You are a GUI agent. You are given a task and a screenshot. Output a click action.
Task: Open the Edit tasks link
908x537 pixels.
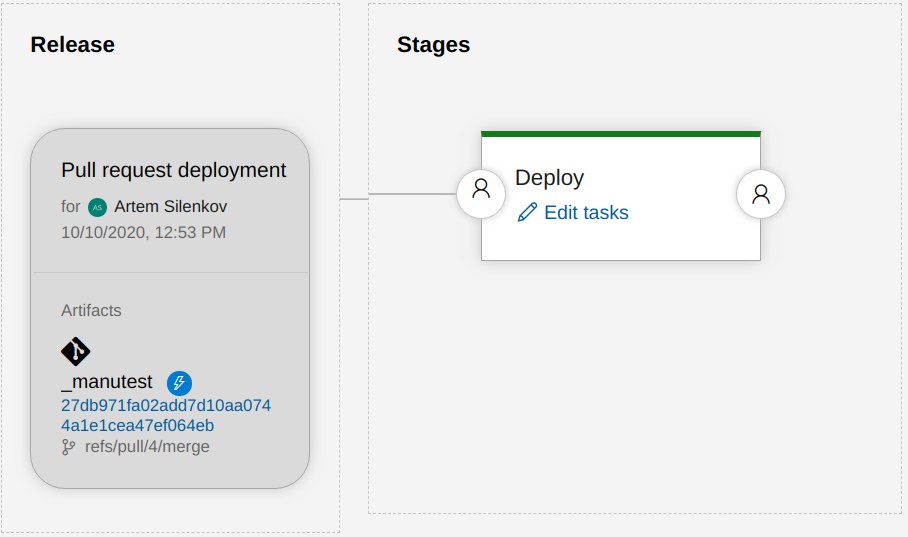(586, 213)
